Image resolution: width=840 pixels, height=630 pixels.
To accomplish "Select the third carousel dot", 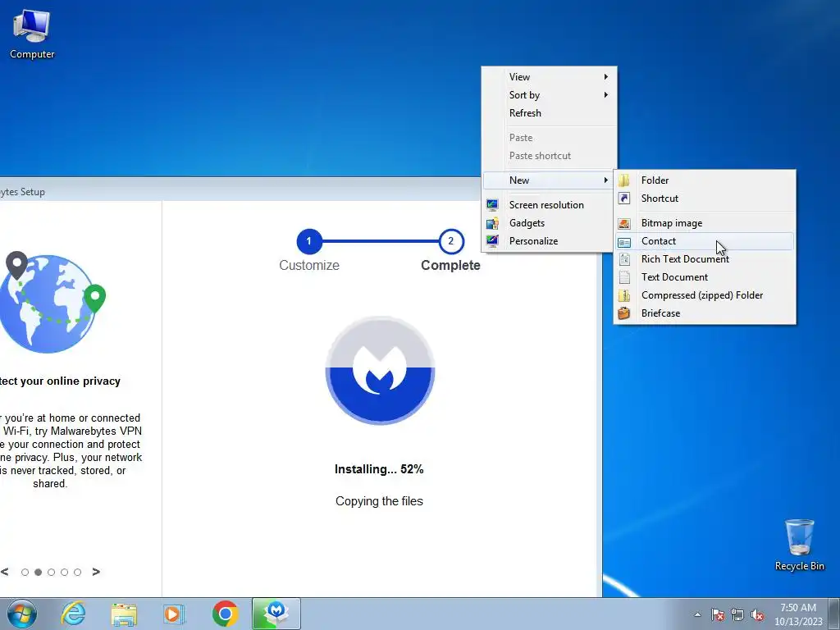I will tap(52, 572).
